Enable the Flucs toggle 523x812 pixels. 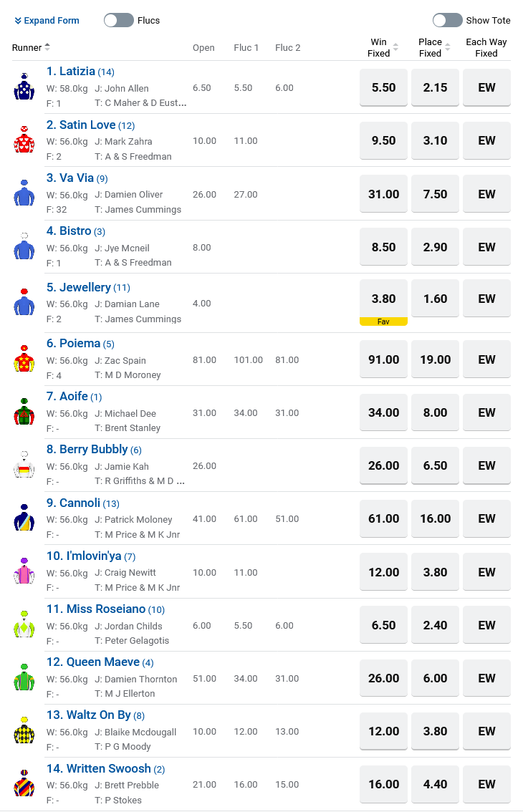pyautogui.click(x=119, y=20)
